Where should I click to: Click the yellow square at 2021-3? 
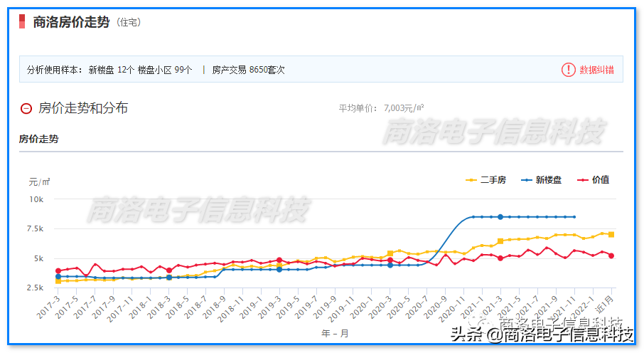click(x=500, y=241)
